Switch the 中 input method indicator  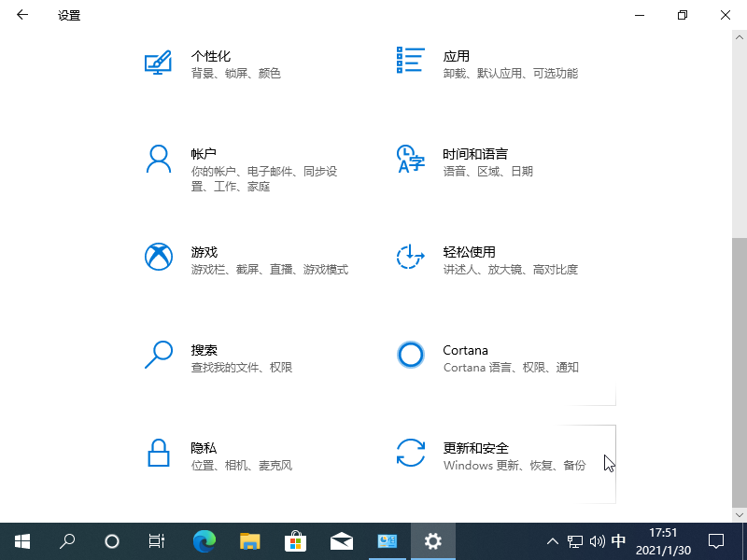[x=618, y=540]
